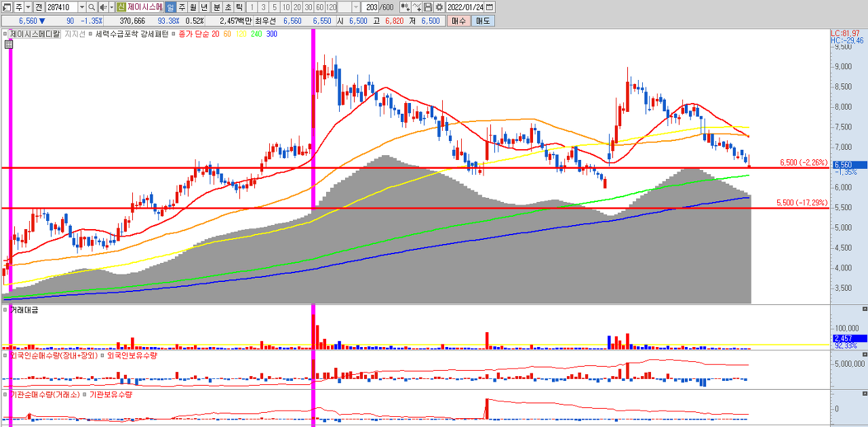Click the 5,500 (-17.29%) support line label
The height and width of the screenshot is (427, 868).
click(802, 203)
